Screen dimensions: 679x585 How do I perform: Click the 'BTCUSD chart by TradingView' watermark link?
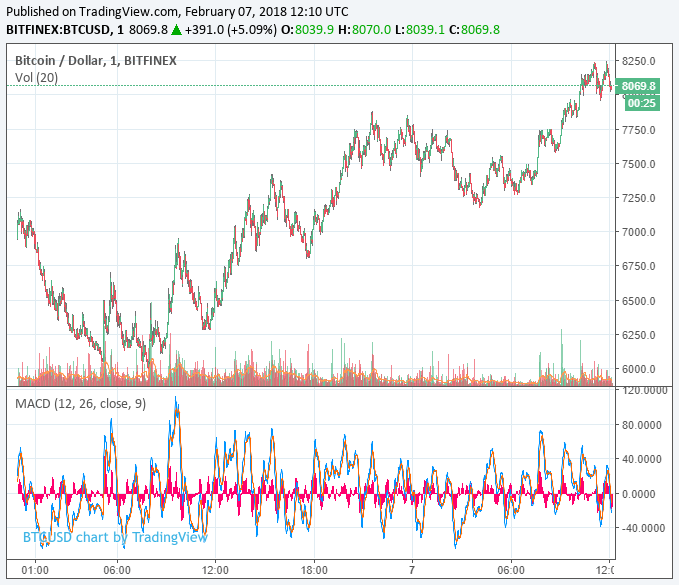coord(115,537)
